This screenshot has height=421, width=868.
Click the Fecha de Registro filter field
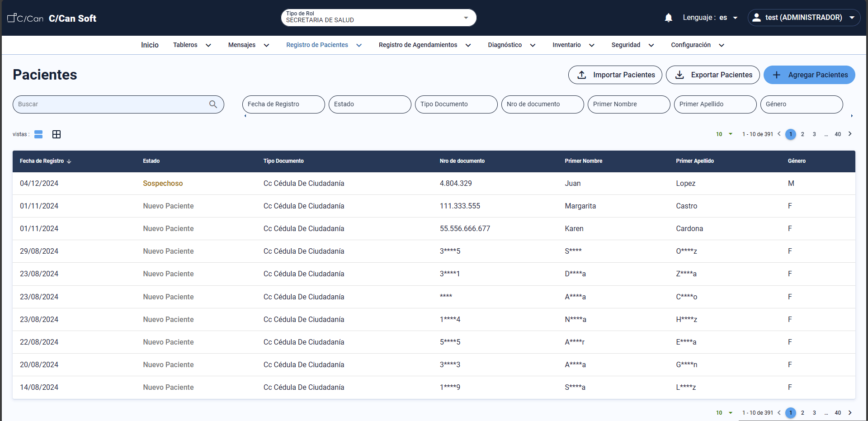click(x=283, y=104)
